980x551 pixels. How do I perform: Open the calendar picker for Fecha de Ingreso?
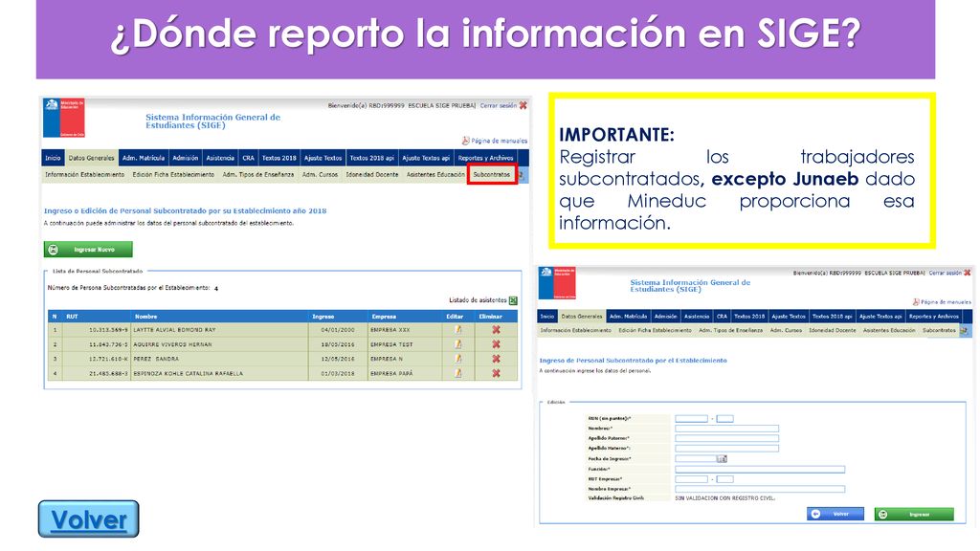pyautogui.click(x=722, y=458)
